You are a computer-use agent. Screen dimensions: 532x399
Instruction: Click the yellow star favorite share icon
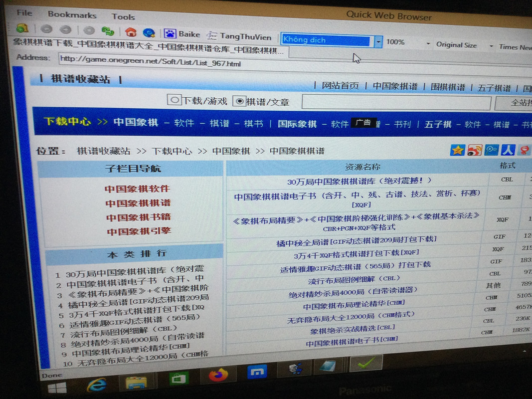tap(457, 150)
